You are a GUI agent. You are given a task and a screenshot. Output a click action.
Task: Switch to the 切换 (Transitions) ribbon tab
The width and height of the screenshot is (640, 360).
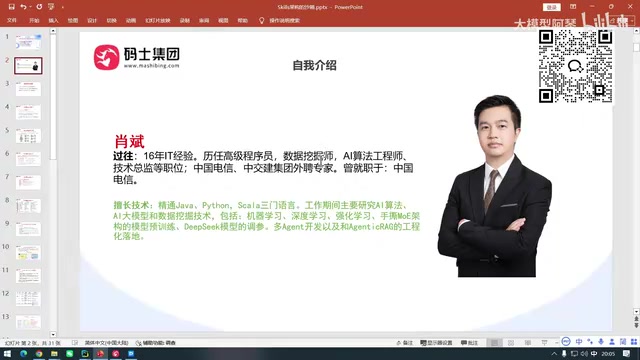coord(111,20)
